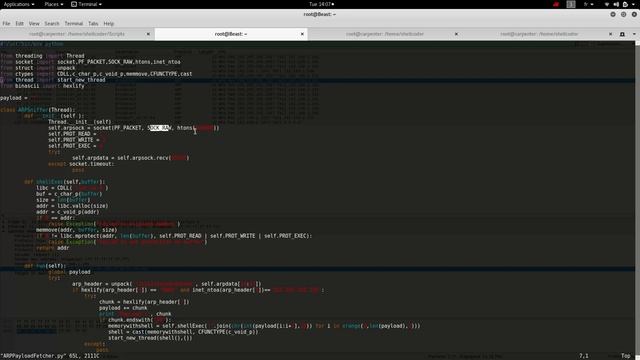Click the red recording indicator icon in top panel

[556, 4]
